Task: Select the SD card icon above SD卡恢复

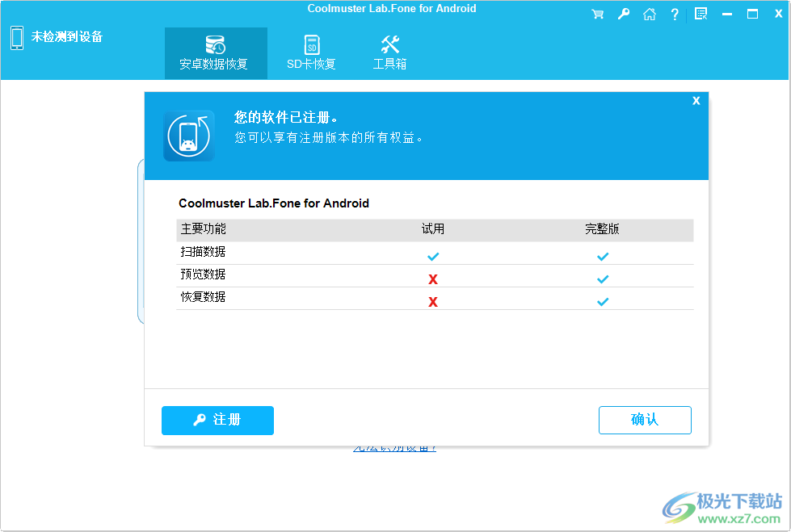Action: (311, 44)
